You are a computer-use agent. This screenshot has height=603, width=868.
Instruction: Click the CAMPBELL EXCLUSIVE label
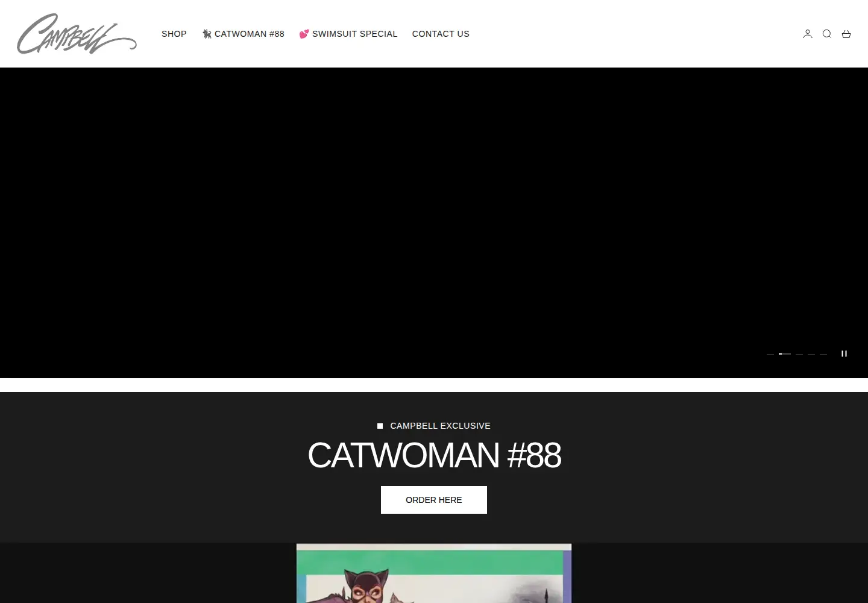[x=440, y=426]
